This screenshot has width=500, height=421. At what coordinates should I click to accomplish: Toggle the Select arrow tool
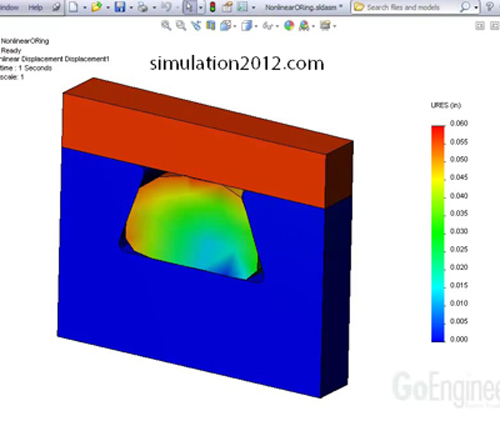click(189, 7)
